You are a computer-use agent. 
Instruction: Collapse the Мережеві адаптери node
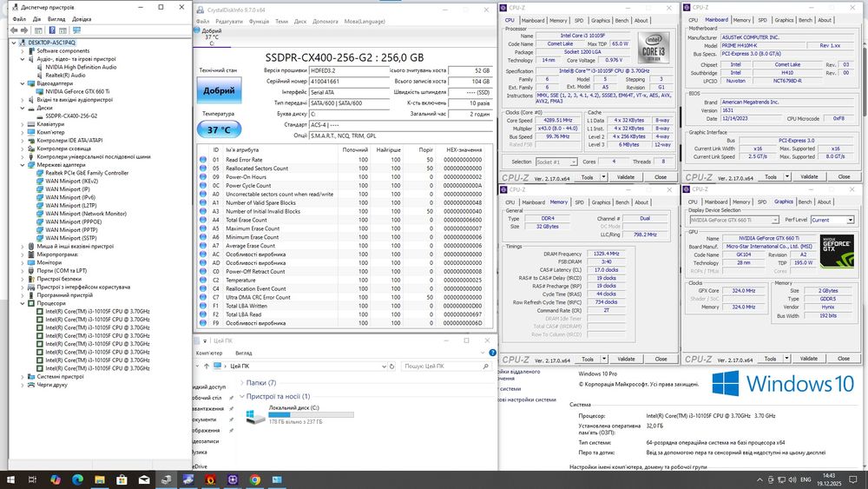pos(23,165)
